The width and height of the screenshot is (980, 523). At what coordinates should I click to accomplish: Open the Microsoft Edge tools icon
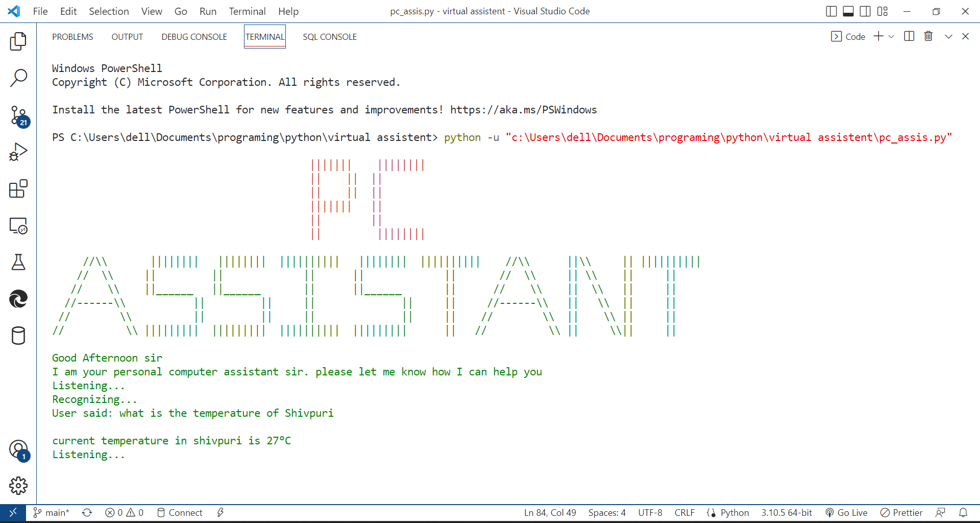(18, 299)
